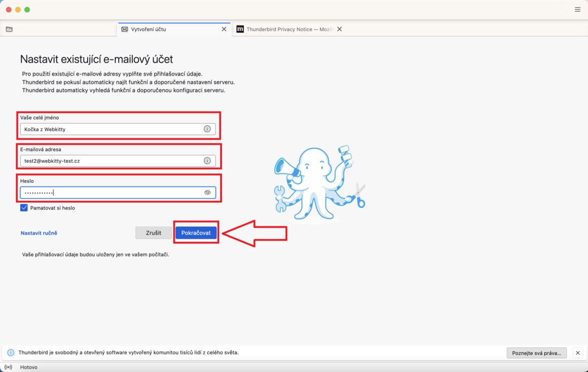Image resolution: width=588 pixels, height=372 pixels.
Task: Click 'Poznejte svá práva...' button
Action: click(x=537, y=353)
